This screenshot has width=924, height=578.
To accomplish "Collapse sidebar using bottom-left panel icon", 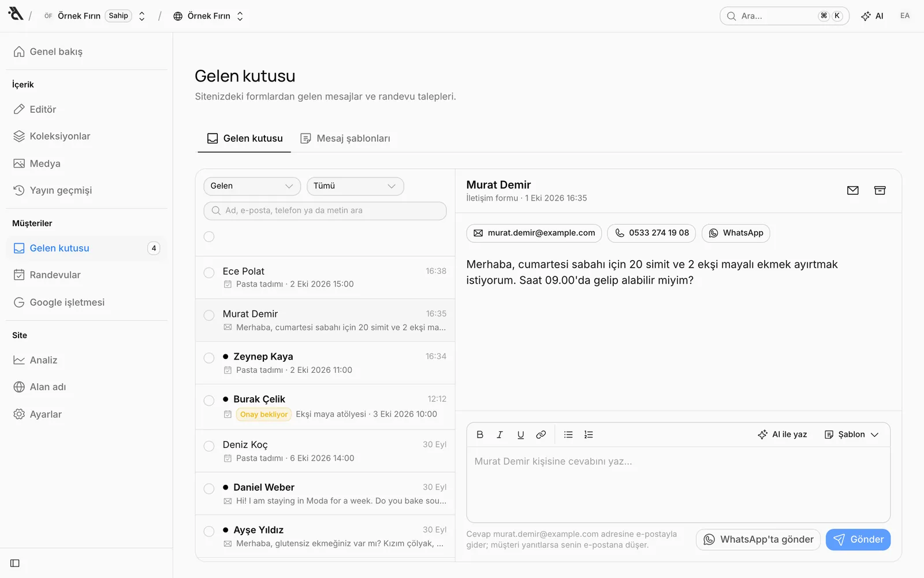I will coord(15,563).
